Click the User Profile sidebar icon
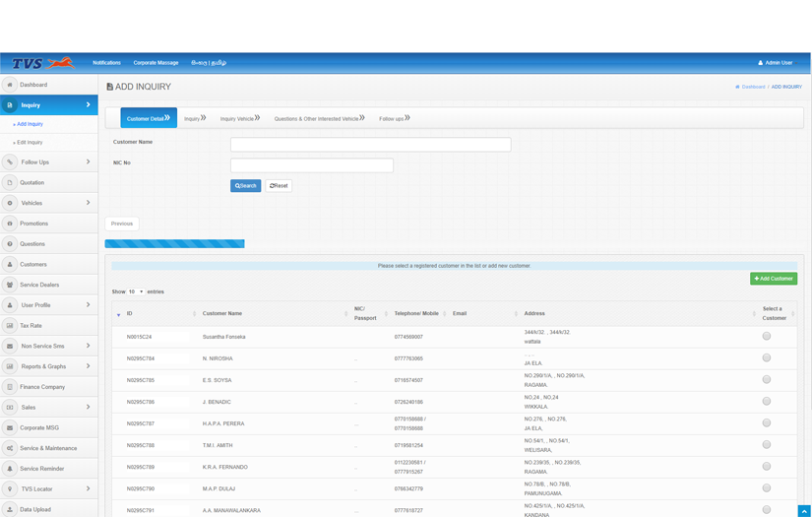 click(9, 305)
